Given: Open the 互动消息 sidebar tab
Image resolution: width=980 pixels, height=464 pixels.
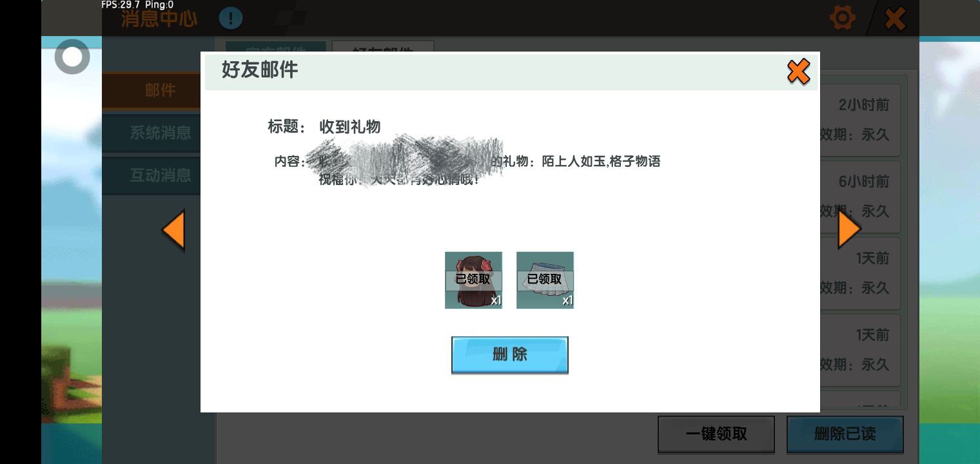Looking at the screenshot, I should 152,175.
